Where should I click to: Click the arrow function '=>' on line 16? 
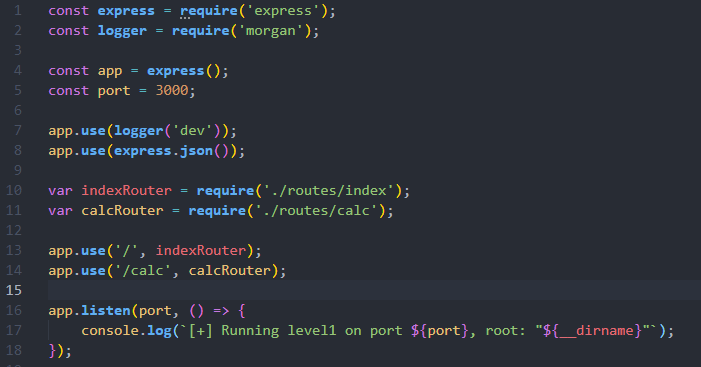(x=221, y=310)
